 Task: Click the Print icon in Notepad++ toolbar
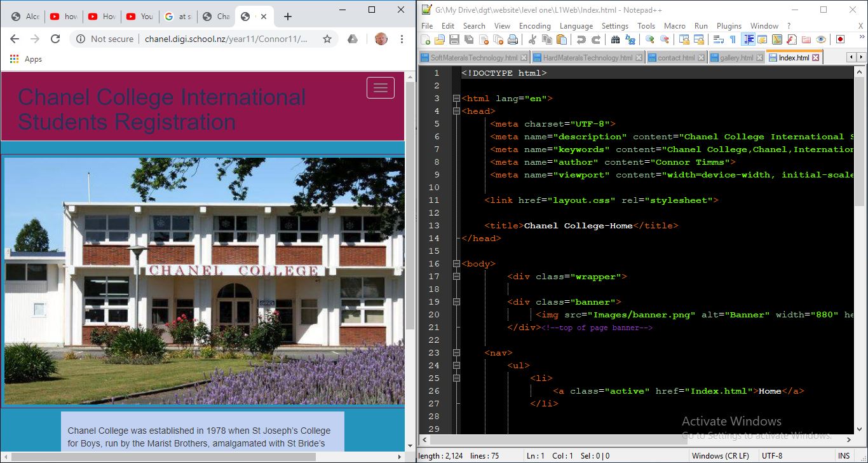(x=513, y=39)
